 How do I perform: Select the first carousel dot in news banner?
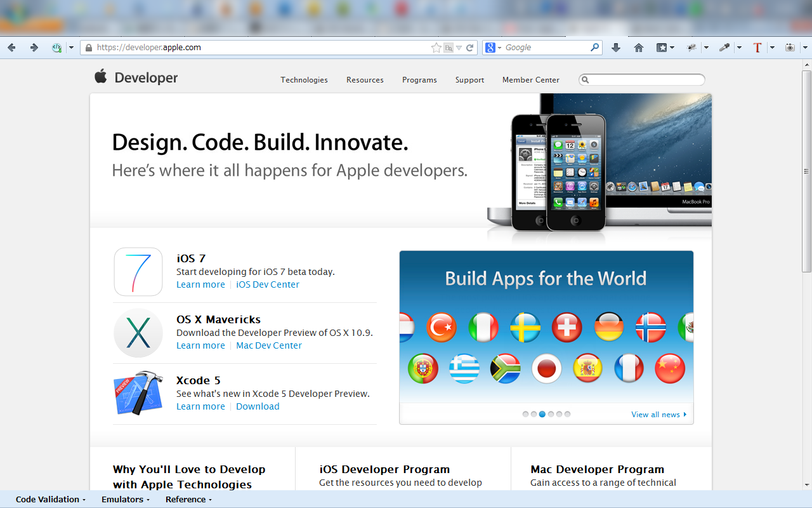pyautogui.click(x=526, y=414)
